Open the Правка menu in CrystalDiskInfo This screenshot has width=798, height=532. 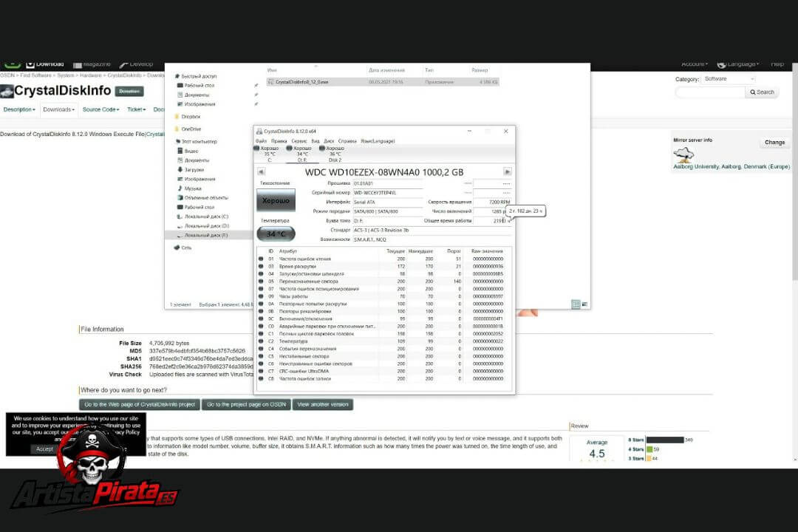tap(279, 141)
